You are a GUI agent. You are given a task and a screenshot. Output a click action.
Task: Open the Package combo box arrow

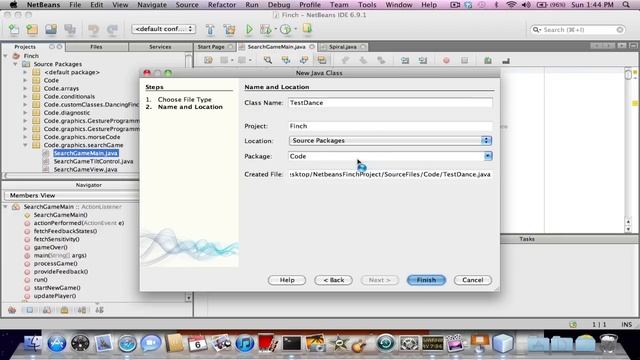pos(488,156)
